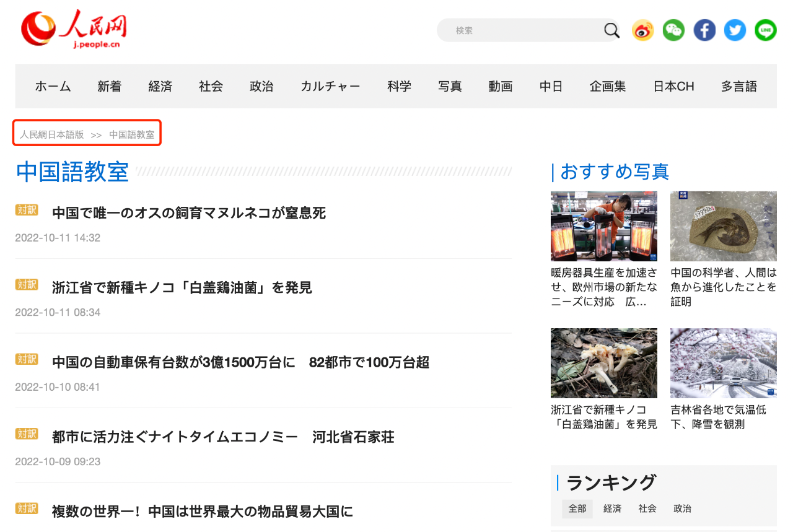Click date 2022-10-09 09:23
The image size is (793, 532).
pos(58,461)
